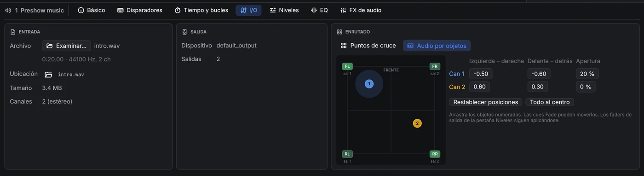Click the info icon on Básico tab

click(81, 10)
